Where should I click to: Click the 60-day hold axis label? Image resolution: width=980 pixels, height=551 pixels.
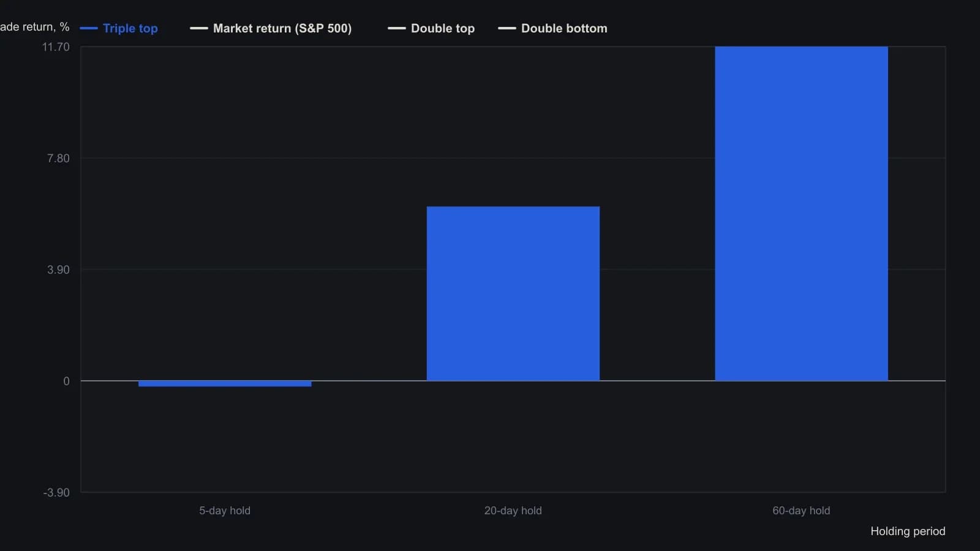click(801, 511)
